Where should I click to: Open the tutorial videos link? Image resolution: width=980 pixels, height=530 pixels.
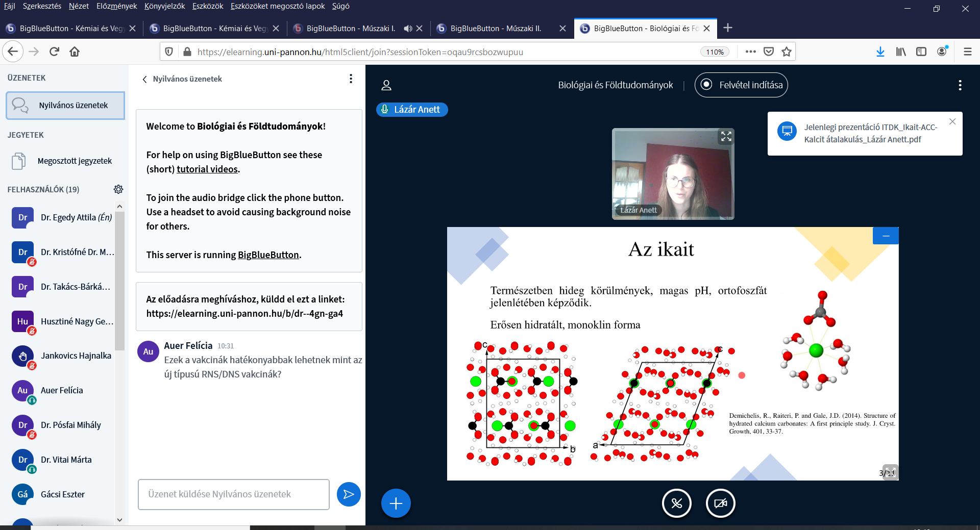(x=207, y=169)
